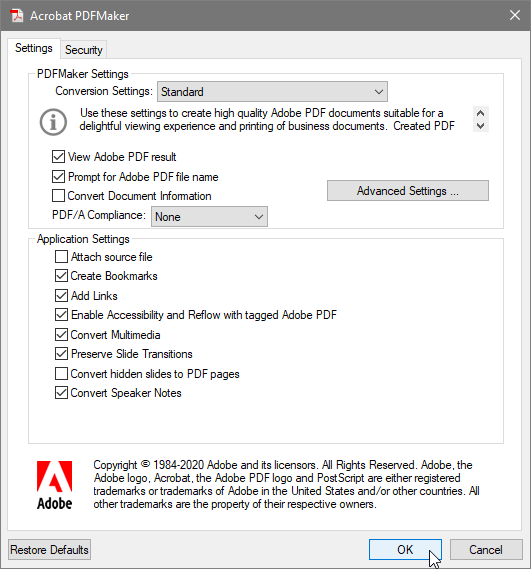This screenshot has height=569, width=531.
Task: Open Advanced Settings
Action: [408, 191]
